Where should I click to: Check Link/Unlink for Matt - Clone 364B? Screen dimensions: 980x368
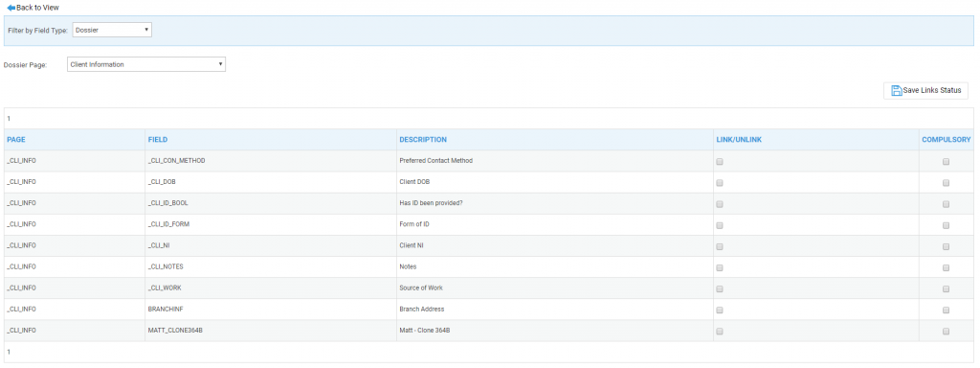click(720, 331)
